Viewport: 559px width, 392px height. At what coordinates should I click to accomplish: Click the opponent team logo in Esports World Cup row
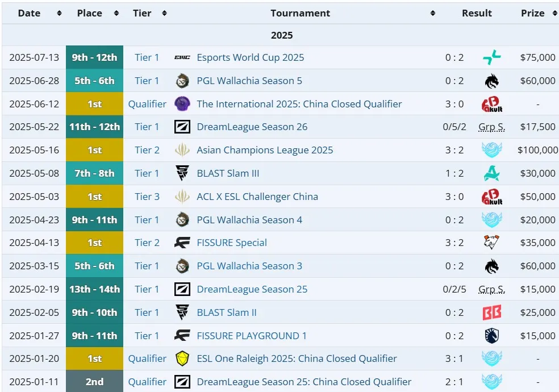492,57
